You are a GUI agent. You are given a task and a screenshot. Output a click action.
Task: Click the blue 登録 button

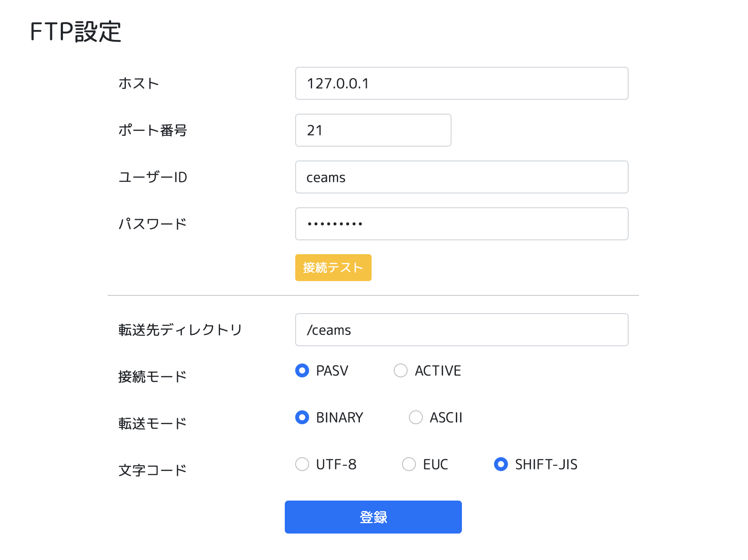click(x=373, y=517)
